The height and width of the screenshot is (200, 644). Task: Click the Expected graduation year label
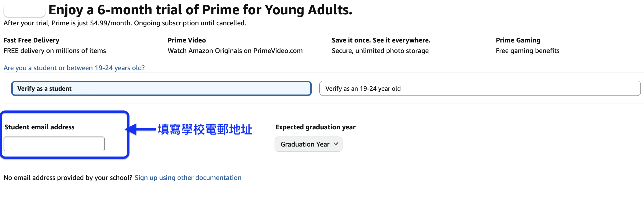click(x=315, y=127)
